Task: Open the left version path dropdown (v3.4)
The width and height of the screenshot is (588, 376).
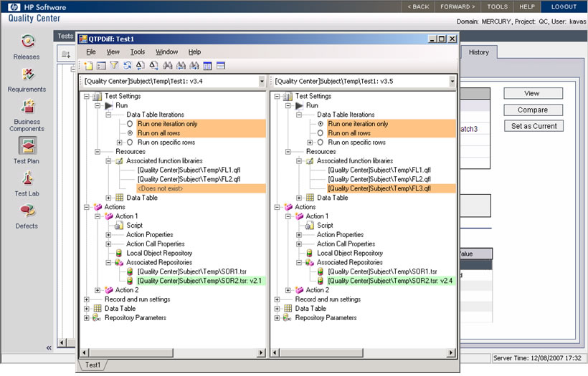Action: pyautogui.click(x=262, y=81)
